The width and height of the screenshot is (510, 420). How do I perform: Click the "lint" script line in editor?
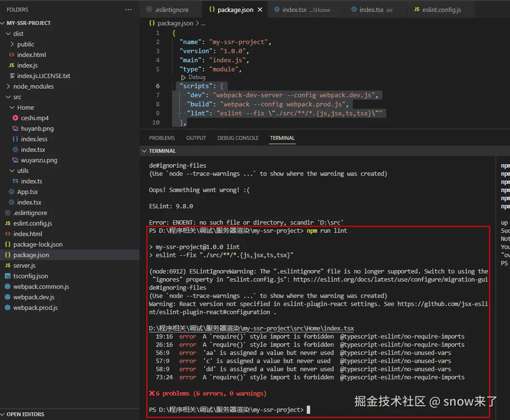284,113
